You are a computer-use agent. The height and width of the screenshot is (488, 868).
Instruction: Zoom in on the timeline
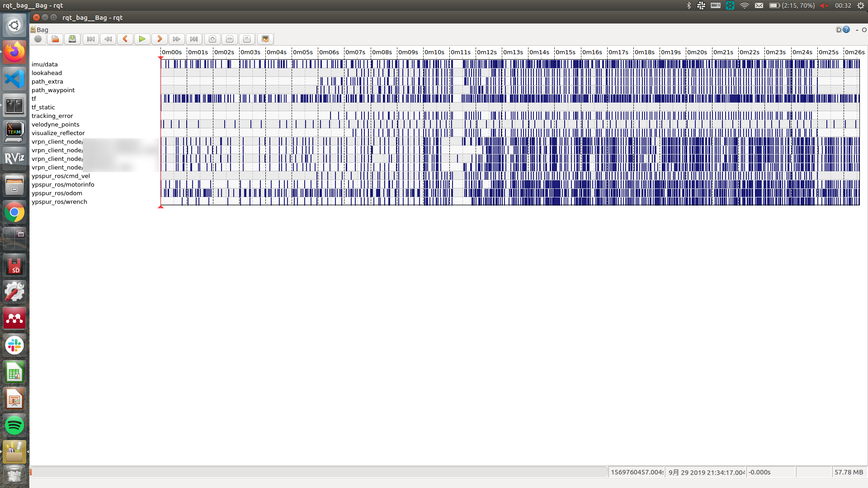(212, 39)
